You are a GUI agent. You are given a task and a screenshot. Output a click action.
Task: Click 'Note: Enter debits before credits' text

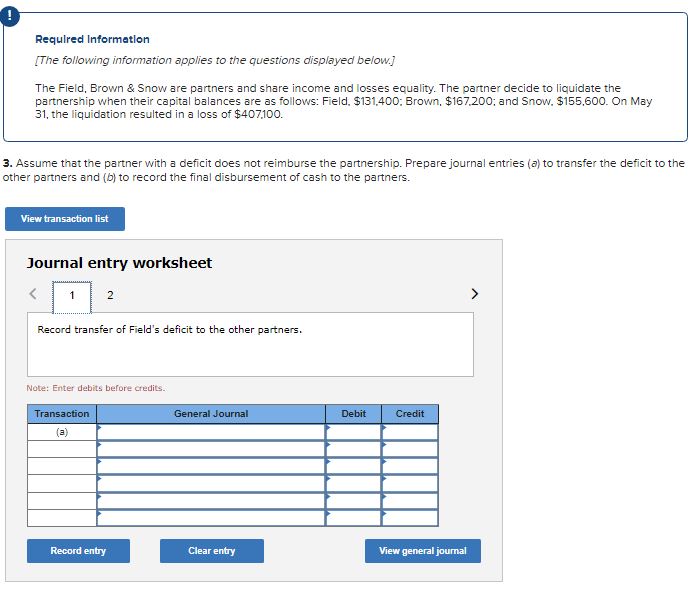[95, 388]
